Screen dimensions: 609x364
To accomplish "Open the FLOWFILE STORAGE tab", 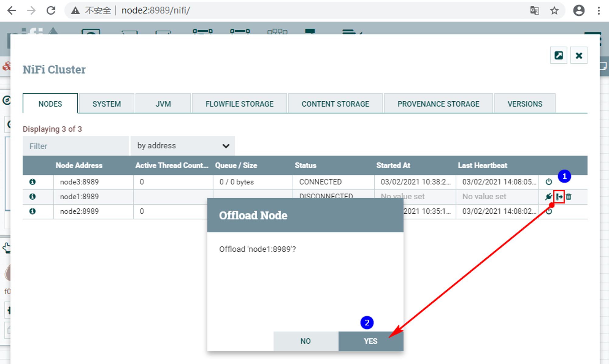I will [239, 104].
